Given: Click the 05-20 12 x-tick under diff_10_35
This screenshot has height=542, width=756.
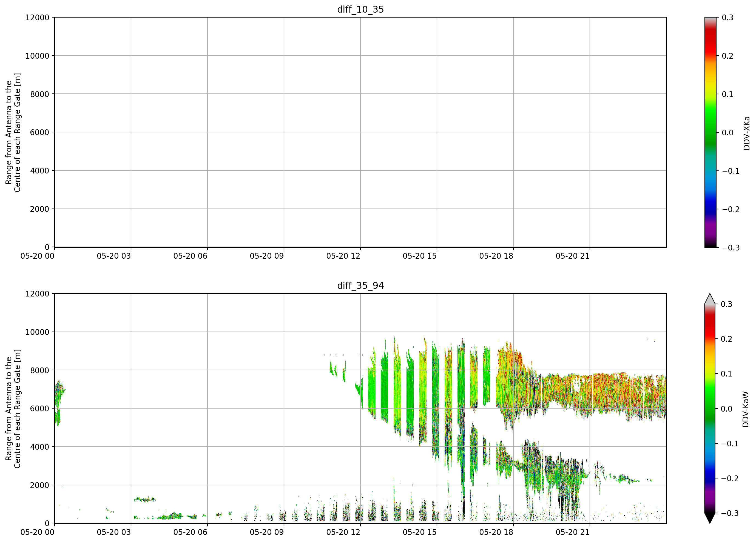Looking at the screenshot, I should [x=343, y=256].
